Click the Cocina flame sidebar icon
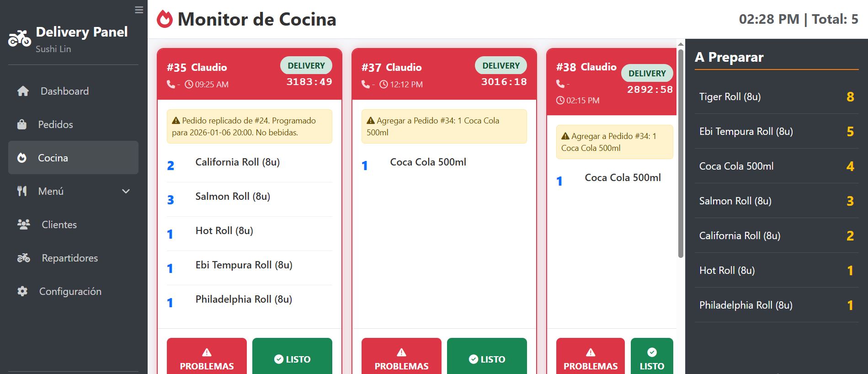868x374 pixels. click(x=22, y=158)
